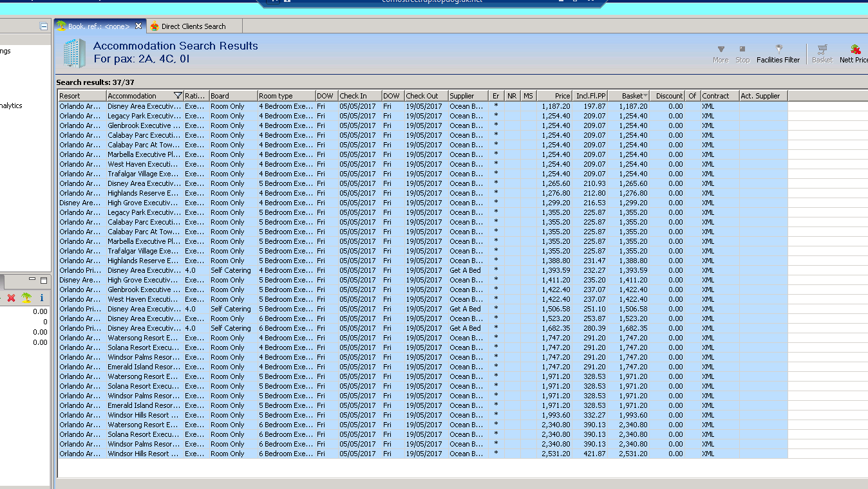The height and width of the screenshot is (489, 868).
Task: Sort by the Check In column header
Action: tap(360, 96)
